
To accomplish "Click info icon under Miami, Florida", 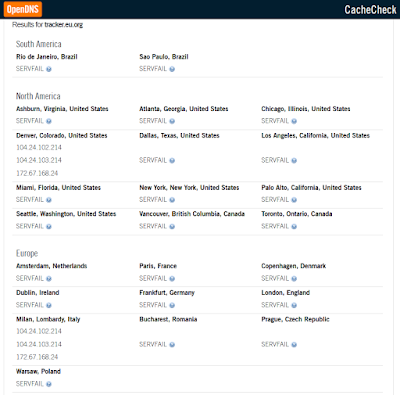I will point(49,200).
